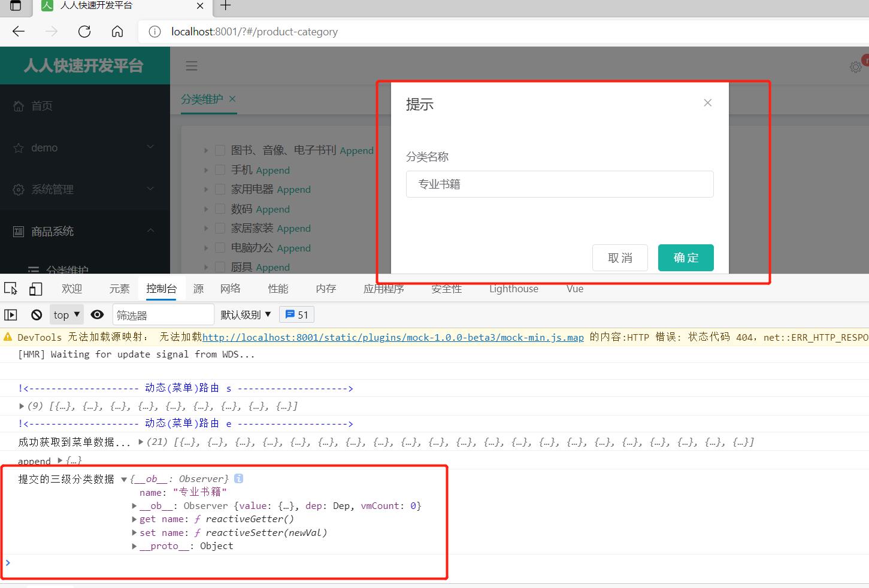
Task: Open the 内存 DevTools tab
Action: pyautogui.click(x=326, y=289)
